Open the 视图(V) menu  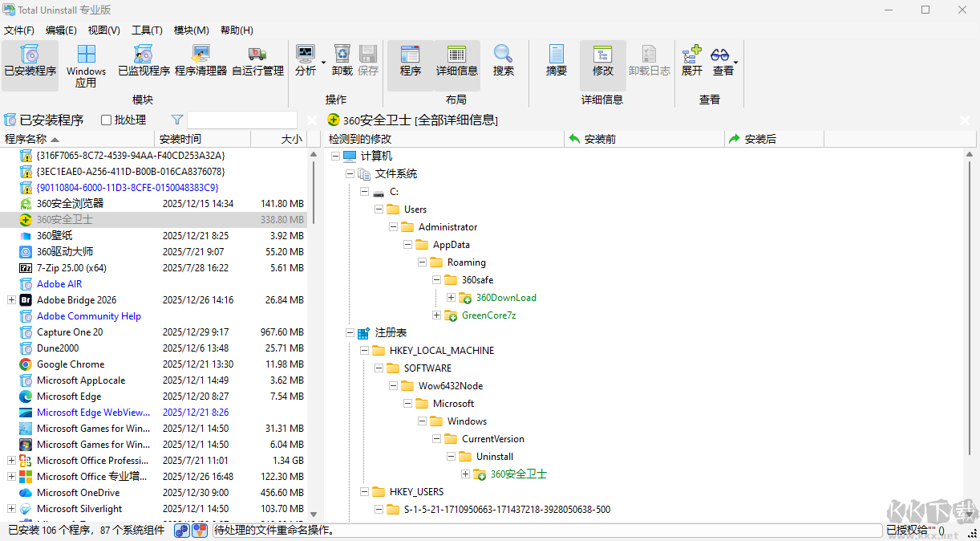click(104, 31)
